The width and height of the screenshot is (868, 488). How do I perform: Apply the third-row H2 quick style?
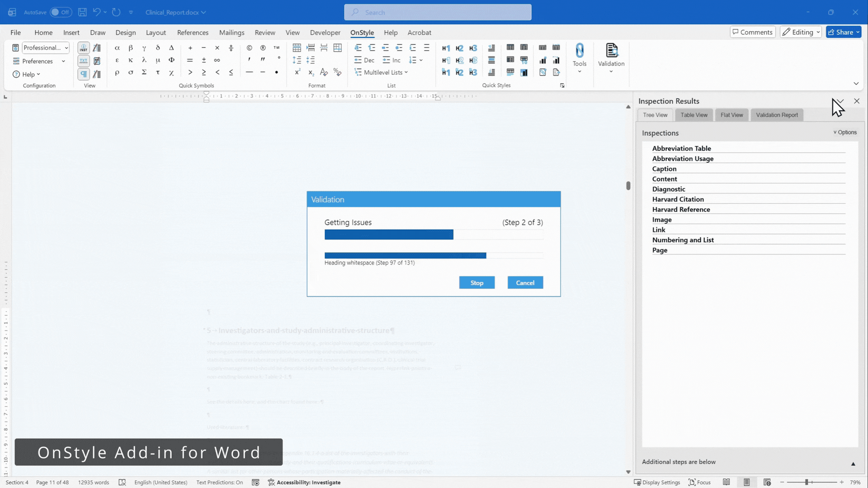pos(459,72)
